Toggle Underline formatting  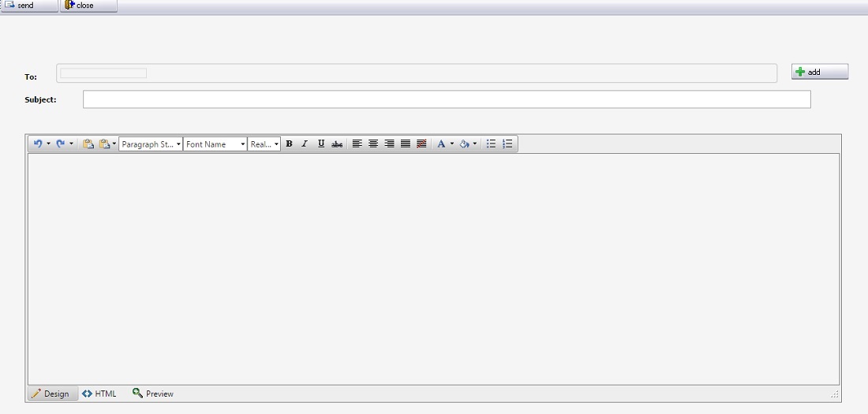(x=321, y=144)
